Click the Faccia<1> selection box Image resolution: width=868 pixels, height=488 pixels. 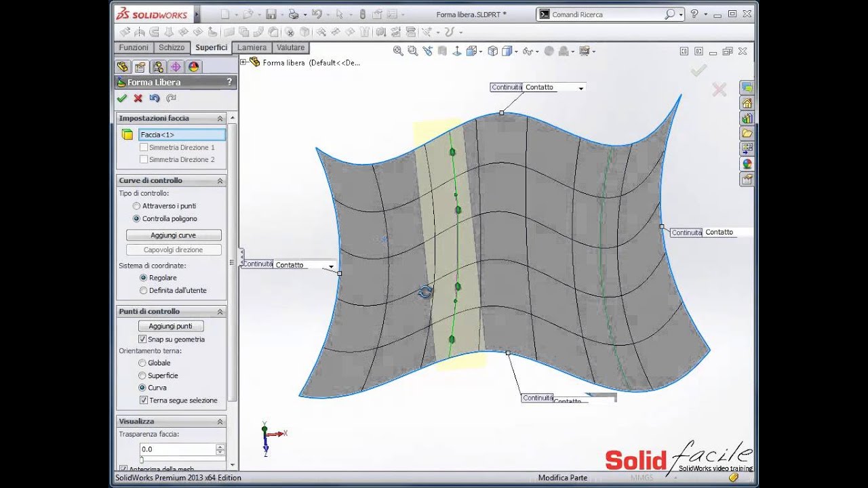click(182, 135)
